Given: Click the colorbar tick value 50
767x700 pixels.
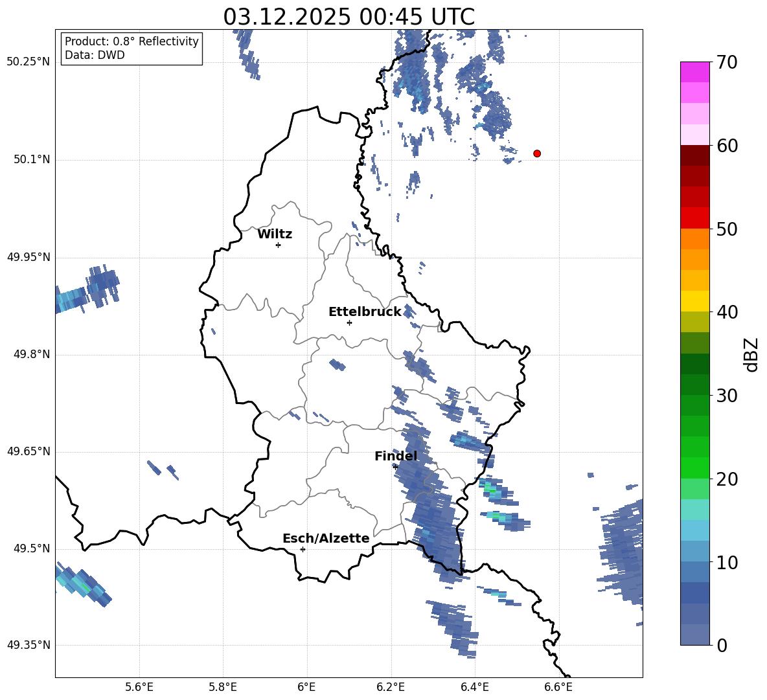Looking at the screenshot, I should 727,229.
